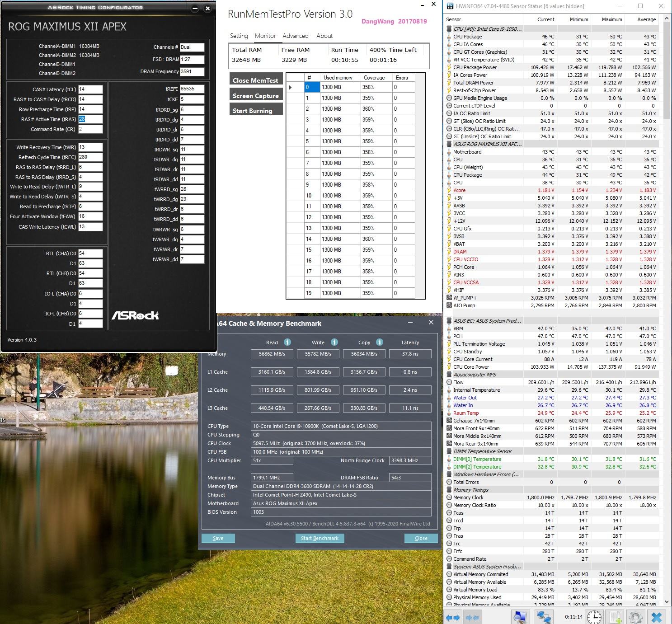Click Maximum column header in HWiNFO
Viewport: 672px width, 624px height.
pyautogui.click(x=607, y=19)
